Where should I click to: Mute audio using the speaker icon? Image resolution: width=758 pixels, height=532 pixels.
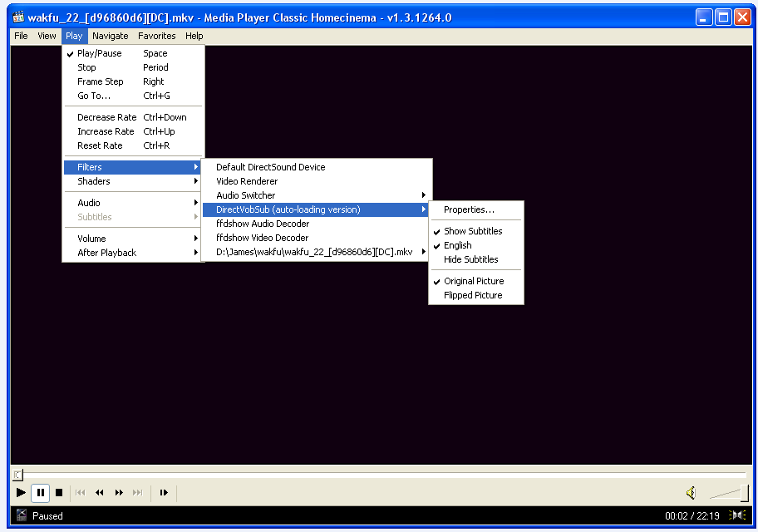[x=691, y=493]
